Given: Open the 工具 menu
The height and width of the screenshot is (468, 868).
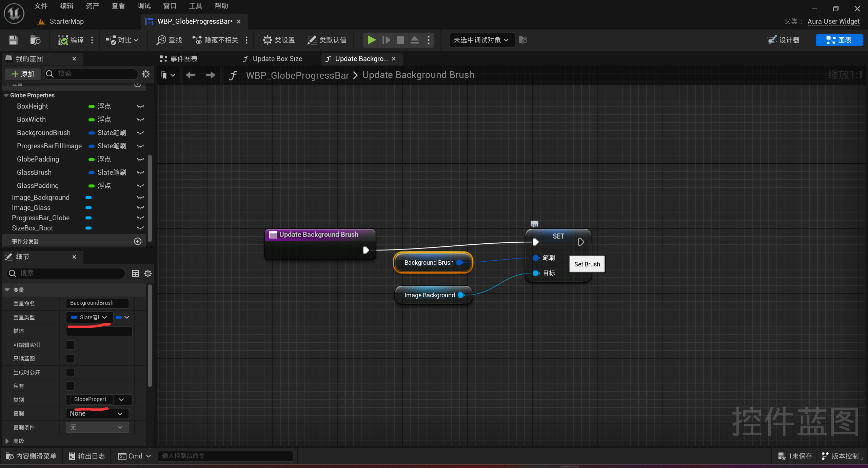Looking at the screenshot, I should (x=195, y=6).
